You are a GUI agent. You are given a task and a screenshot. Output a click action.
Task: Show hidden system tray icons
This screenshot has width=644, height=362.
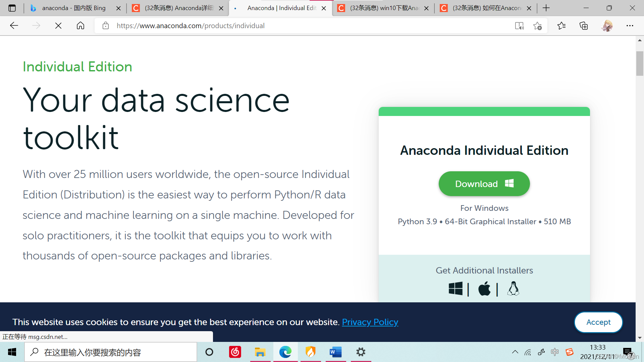[515, 352]
